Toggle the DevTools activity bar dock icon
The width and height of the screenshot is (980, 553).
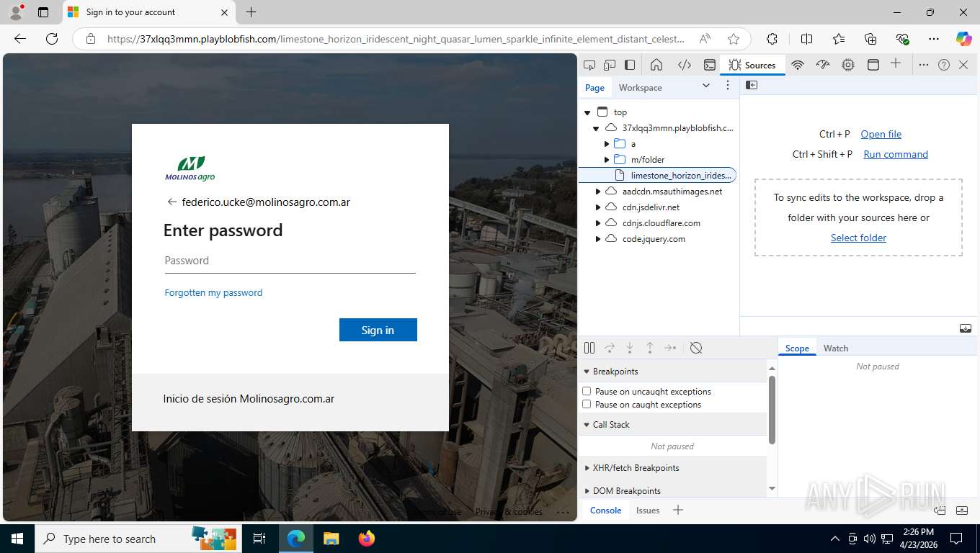tap(630, 65)
